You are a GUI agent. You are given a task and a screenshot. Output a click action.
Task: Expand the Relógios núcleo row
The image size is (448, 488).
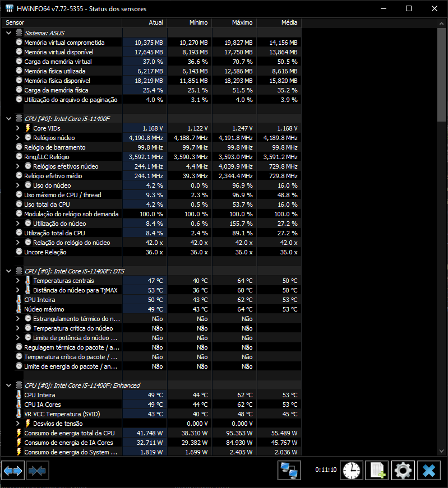point(18,138)
